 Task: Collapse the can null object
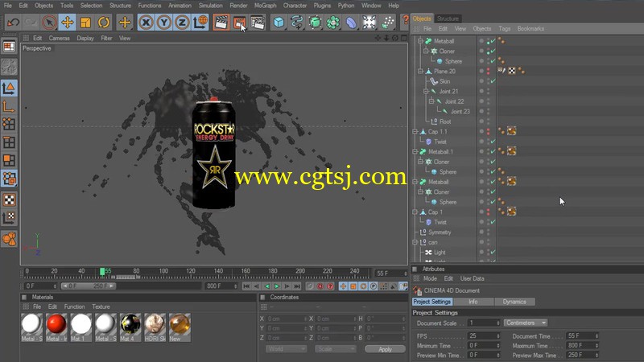tap(415, 243)
